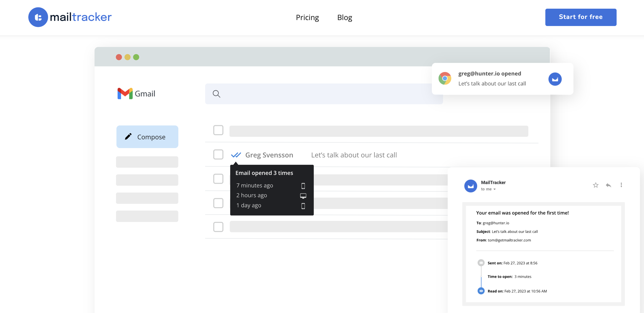The height and width of the screenshot is (313, 644).
Task: Click the reply icon on MailTracker email
Action: pos(609,184)
